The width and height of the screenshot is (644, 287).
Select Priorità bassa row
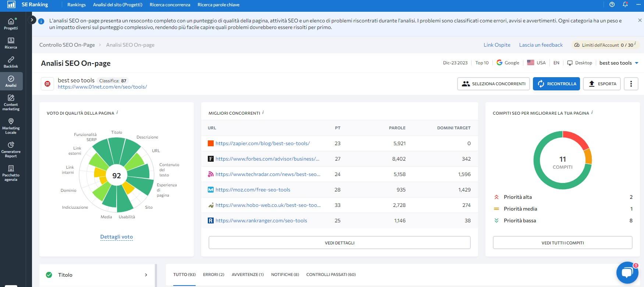(563, 220)
